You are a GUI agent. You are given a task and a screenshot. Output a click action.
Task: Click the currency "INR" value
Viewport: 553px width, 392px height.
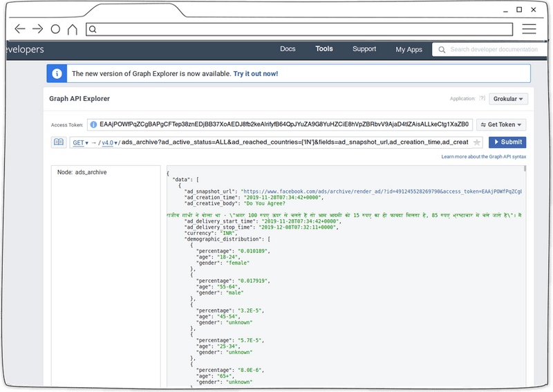coord(229,233)
